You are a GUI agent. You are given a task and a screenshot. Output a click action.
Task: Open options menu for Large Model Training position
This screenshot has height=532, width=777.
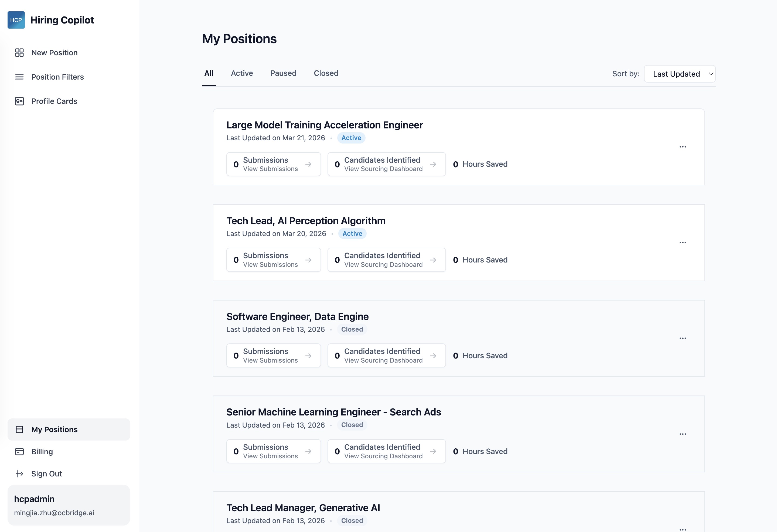tap(683, 146)
